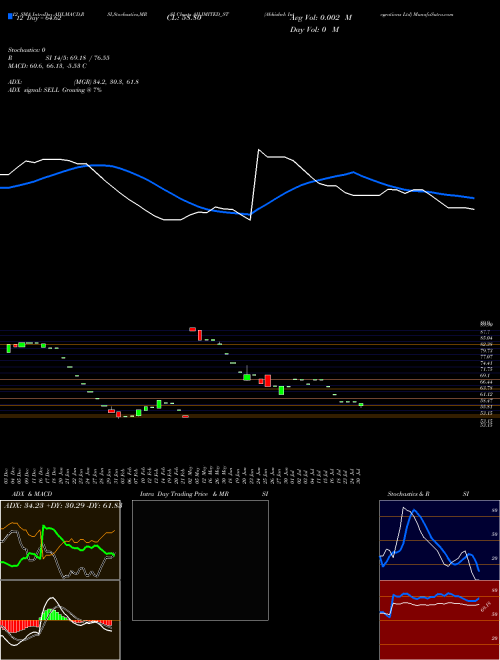Click the last green candlestick of the series
Screen dimensions: 500x660
click(361, 405)
